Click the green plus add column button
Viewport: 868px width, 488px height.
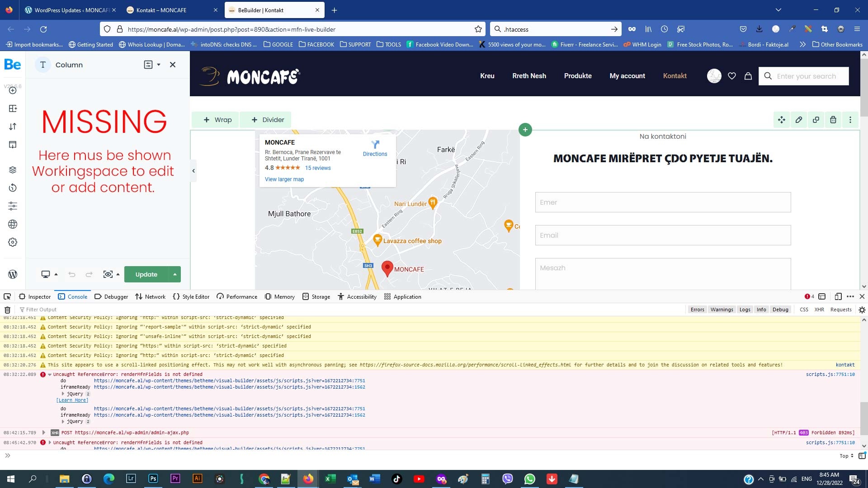(525, 130)
